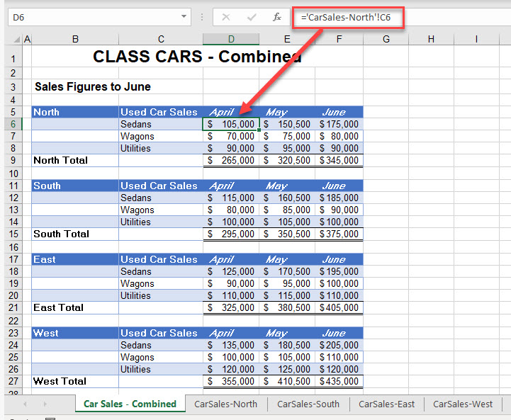511x420 pixels.
Task: Select the West Total June cell $435,000
Action: point(339,382)
